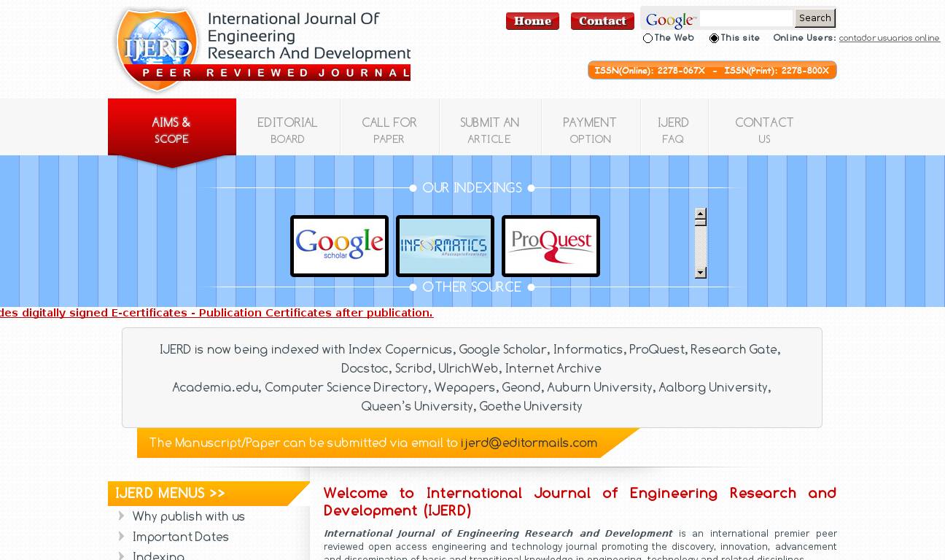This screenshot has width=945, height=560.
Task: Navigate to Submit An Article
Action: pyautogui.click(x=489, y=131)
